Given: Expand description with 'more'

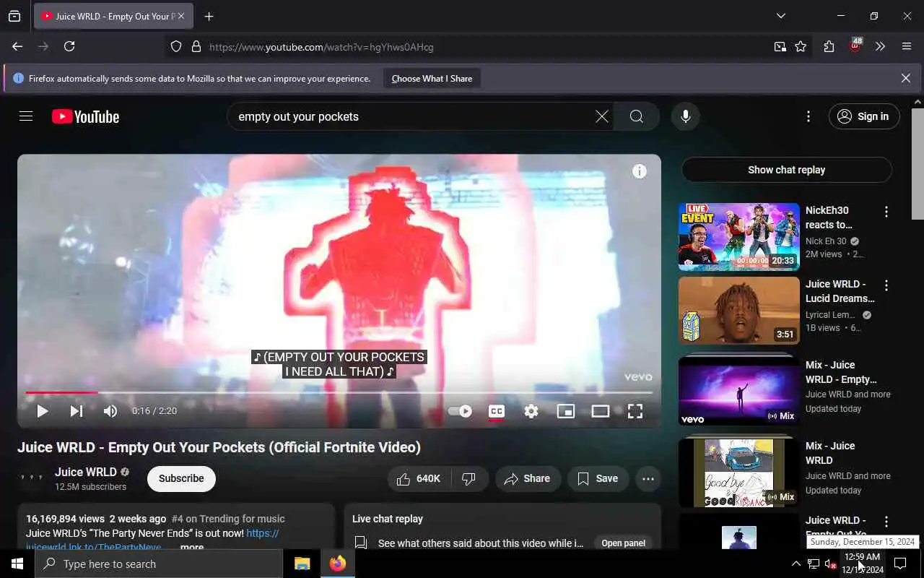Looking at the screenshot, I should [x=192, y=547].
